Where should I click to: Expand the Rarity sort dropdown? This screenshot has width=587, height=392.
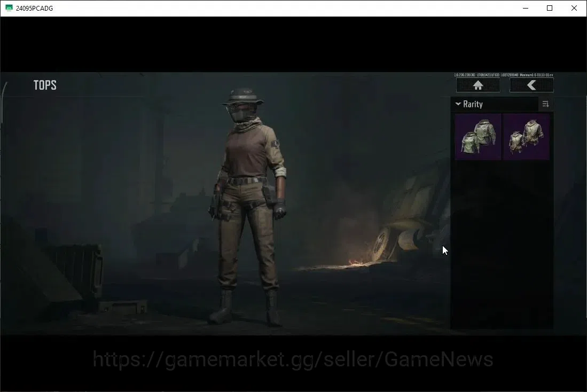pos(494,104)
